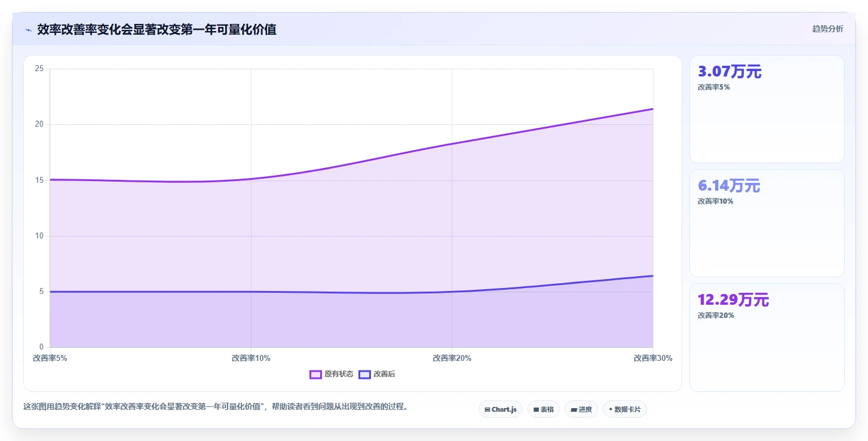
Task: Toggle the 原有状态 legend series
Action: tap(332, 374)
